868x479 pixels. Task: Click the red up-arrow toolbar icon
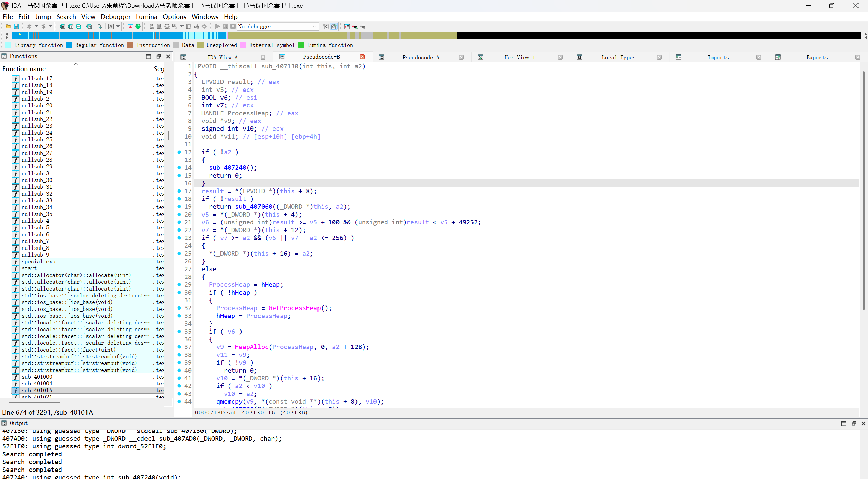[x=130, y=26]
